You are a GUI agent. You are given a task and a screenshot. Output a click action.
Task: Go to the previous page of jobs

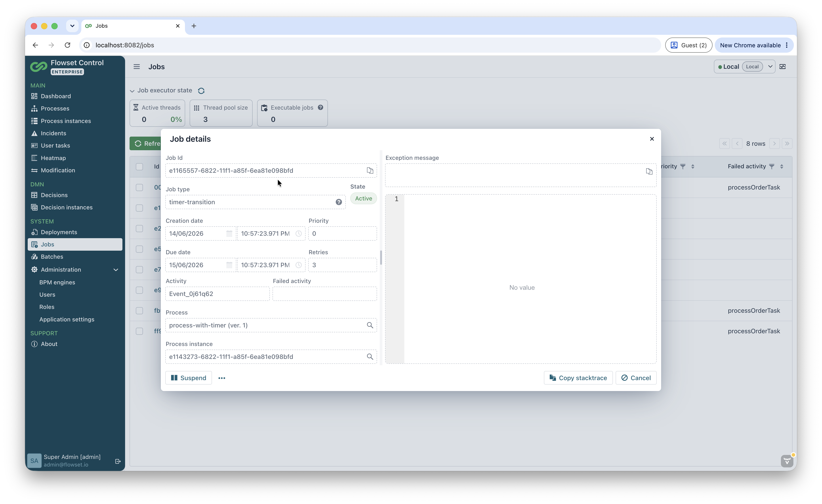click(737, 144)
